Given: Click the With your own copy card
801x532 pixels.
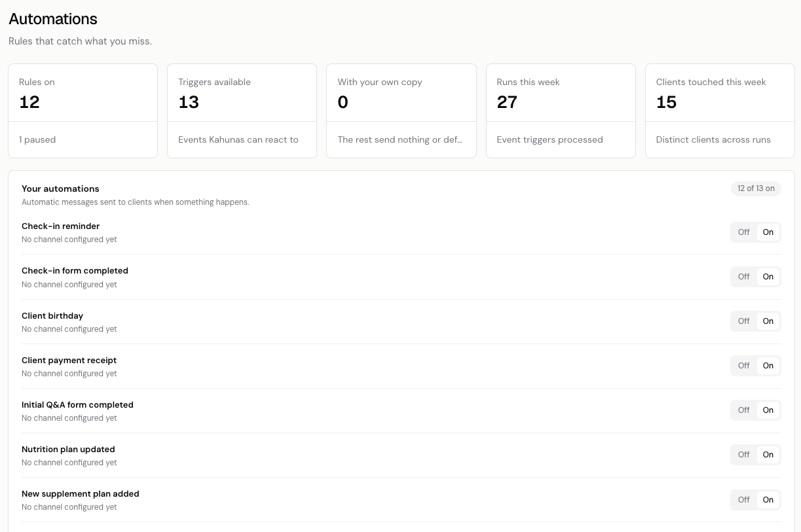Looking at the screenshot, I should click(x=401, y=111).
